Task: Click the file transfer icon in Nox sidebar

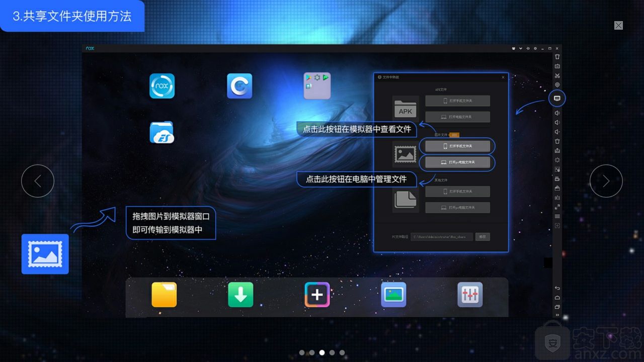Action: tap(557, 98)
